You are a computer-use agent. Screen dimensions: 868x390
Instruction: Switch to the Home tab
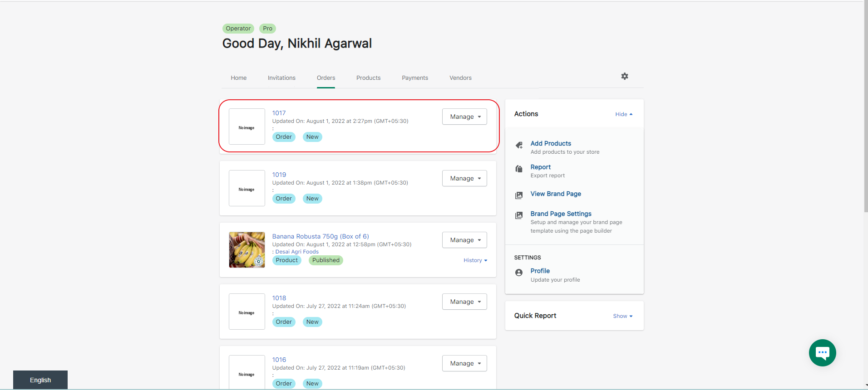click(238, 78)
